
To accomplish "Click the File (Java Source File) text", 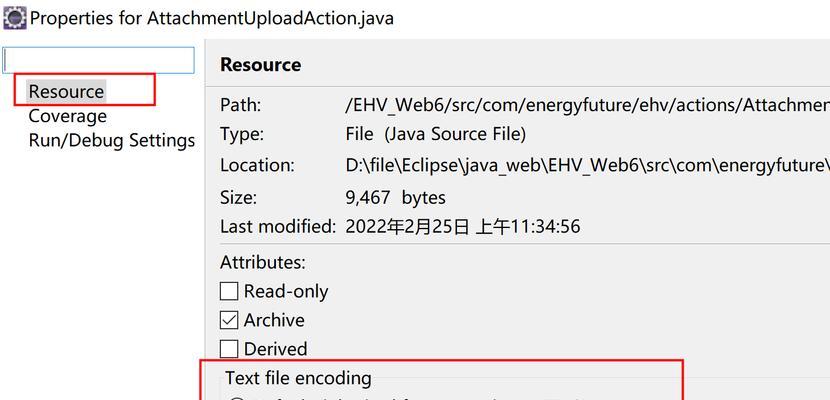I will tap(436, 134).
